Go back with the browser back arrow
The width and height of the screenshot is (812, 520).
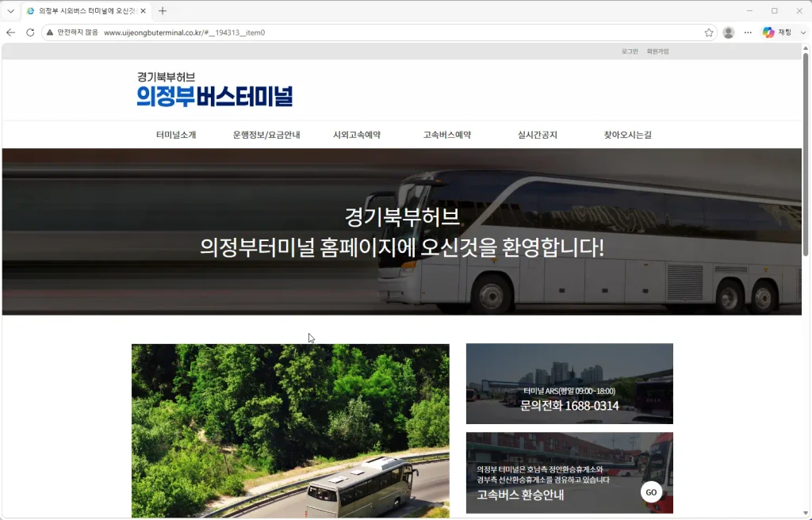[11, 32]
